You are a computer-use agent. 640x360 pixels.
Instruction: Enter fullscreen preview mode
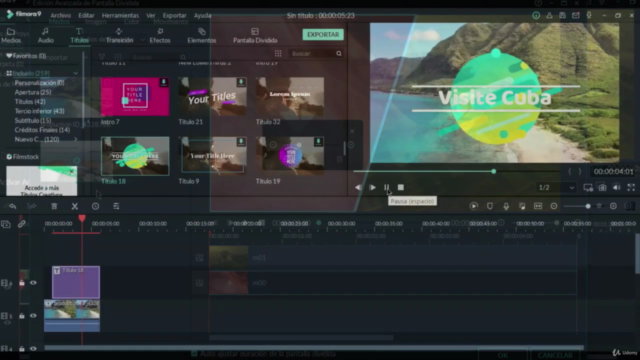coord(631,187)
